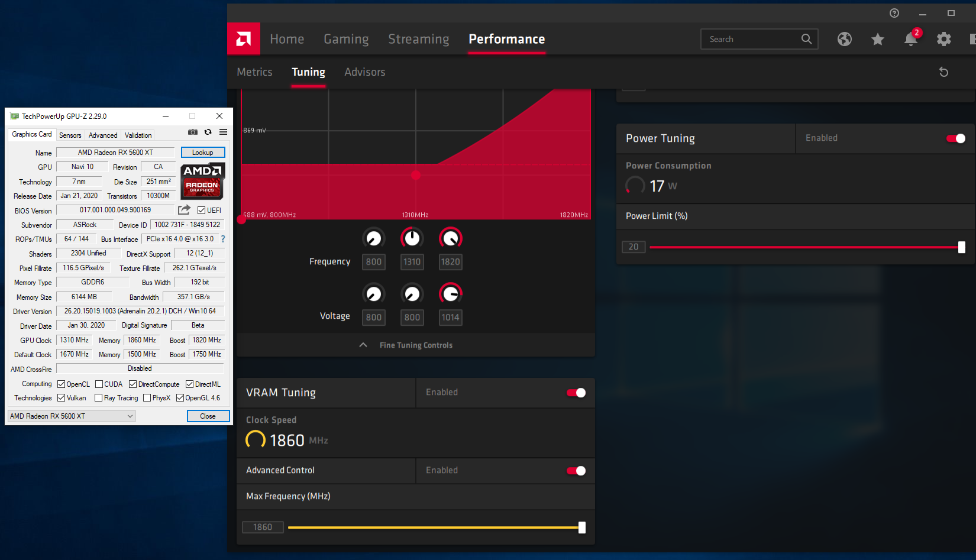Click the Lookup button in GPU-Z
Screen dimensions: 976x560
point(203,153)
